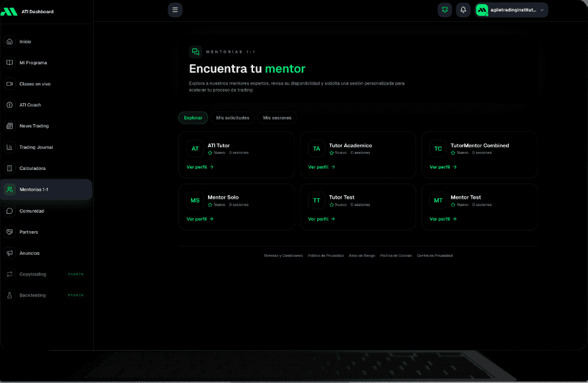Click the Mentor Test name text

(465, 197)
